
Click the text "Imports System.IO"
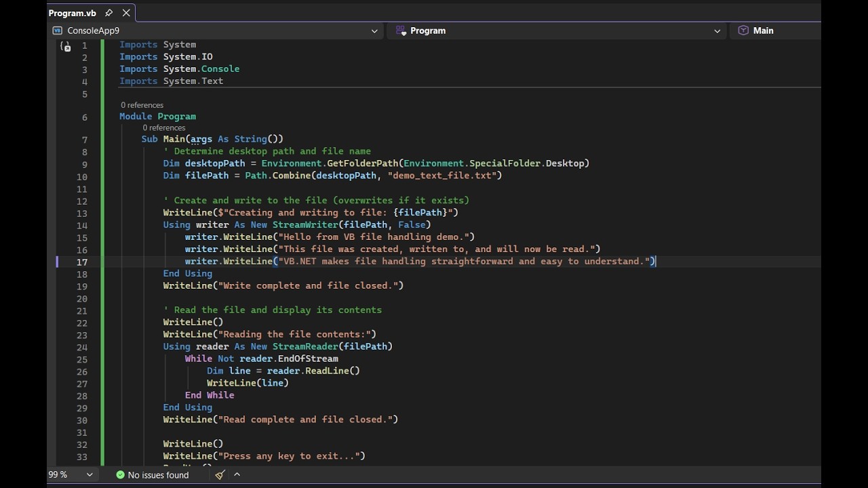point(166,57)
